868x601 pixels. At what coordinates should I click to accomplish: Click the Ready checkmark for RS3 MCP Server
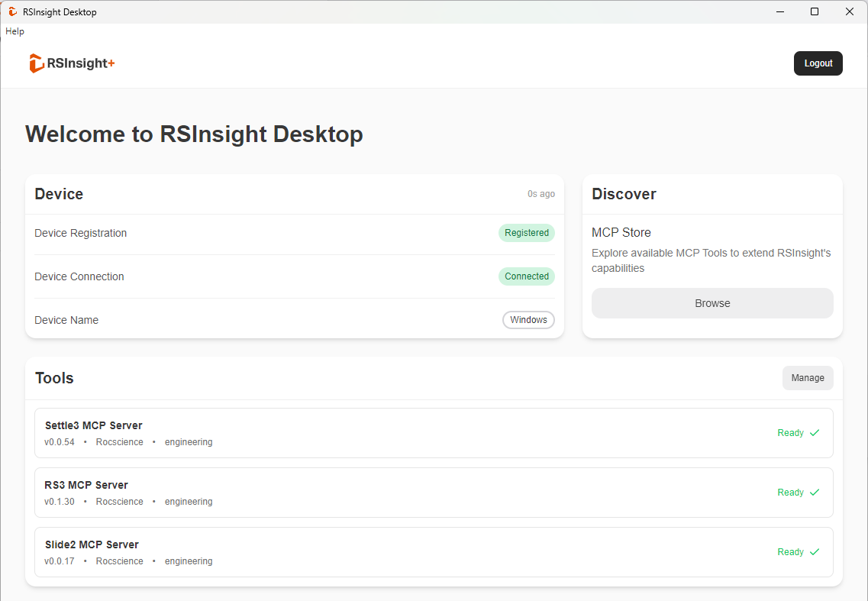[x=815, y=492]
